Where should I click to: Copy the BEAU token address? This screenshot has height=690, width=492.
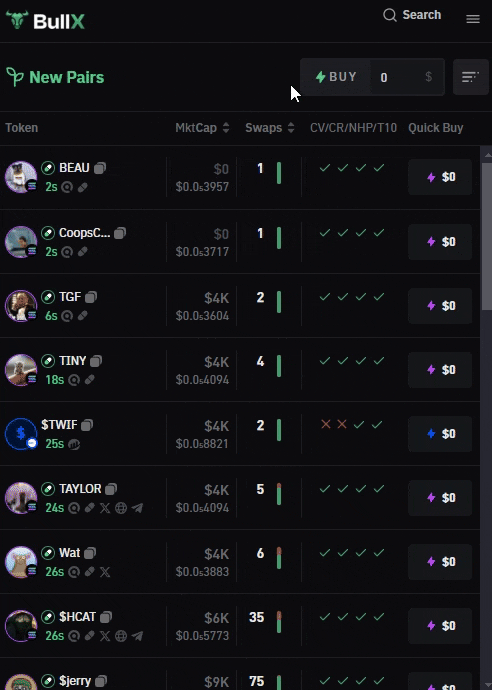tap(100, 168)
